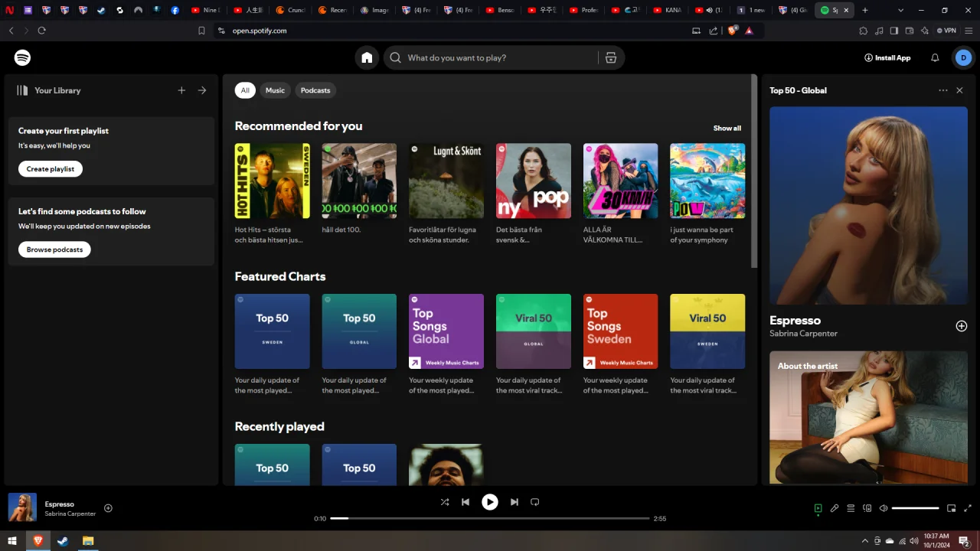
Task: Open Connect to a device
Action: tap(867, 508)
